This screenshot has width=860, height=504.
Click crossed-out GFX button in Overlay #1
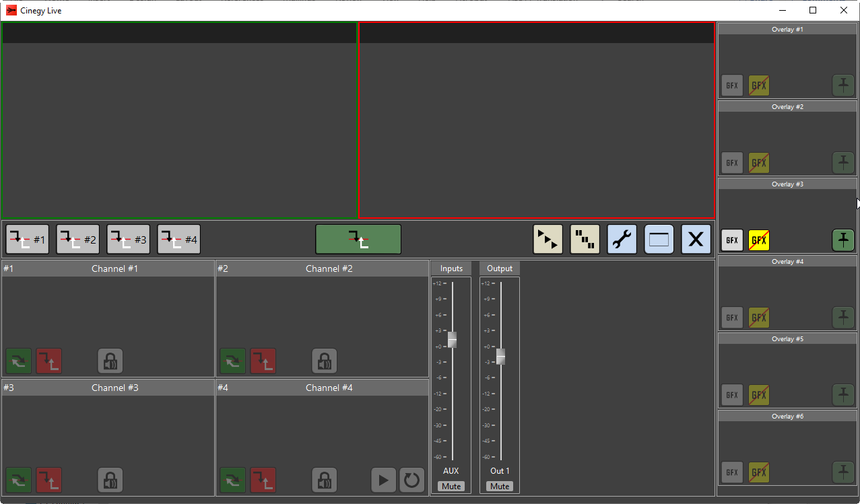click(x=759, y=85)
